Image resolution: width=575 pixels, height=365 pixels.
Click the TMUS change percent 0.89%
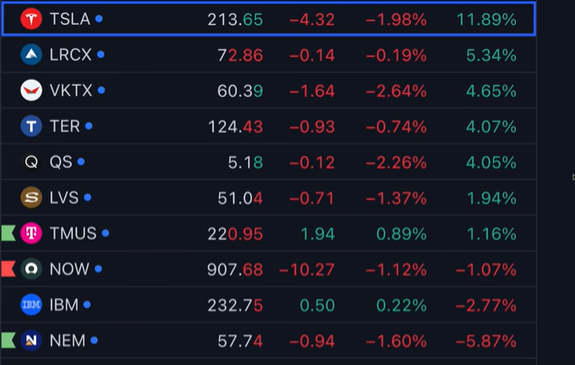click(402, 234)
